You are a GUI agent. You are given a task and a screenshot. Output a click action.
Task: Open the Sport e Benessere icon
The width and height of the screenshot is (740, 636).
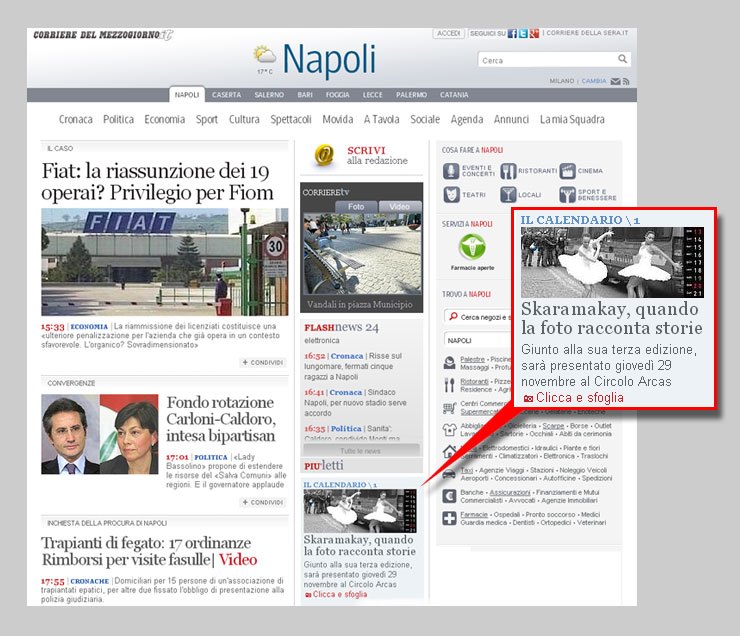[567, 194]
